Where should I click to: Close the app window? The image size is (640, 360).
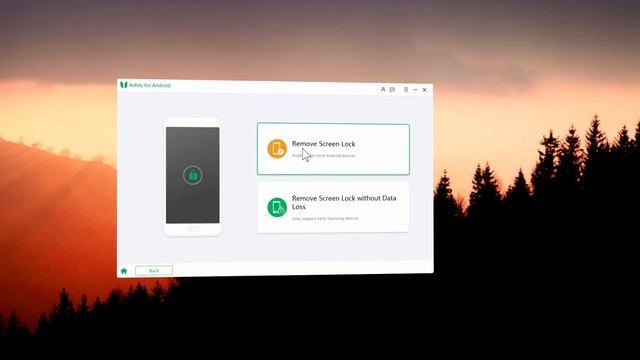coord(424,90)
